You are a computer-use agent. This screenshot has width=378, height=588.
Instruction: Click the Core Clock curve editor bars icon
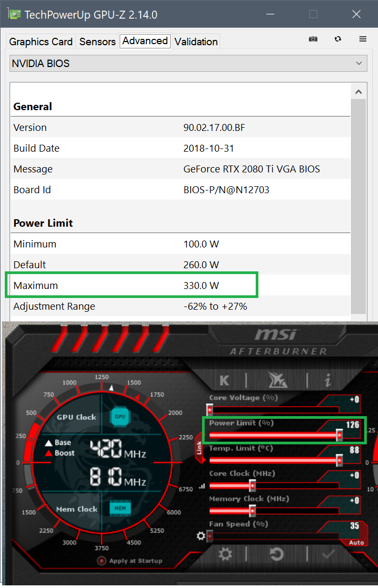202,486
